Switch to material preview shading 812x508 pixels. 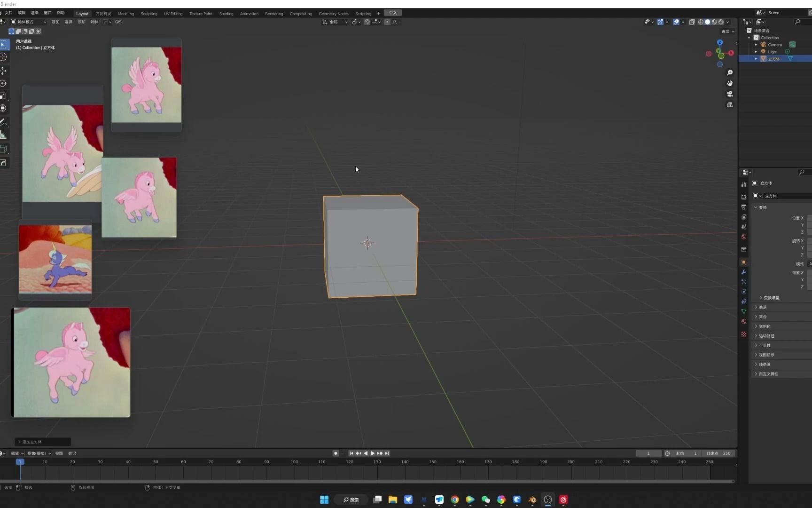tap(714, 22)
